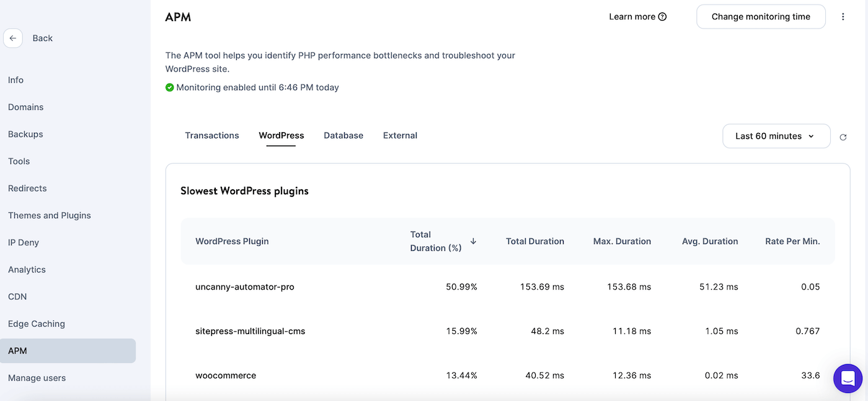Click the Learn more help icon

(x=662, y=17)
